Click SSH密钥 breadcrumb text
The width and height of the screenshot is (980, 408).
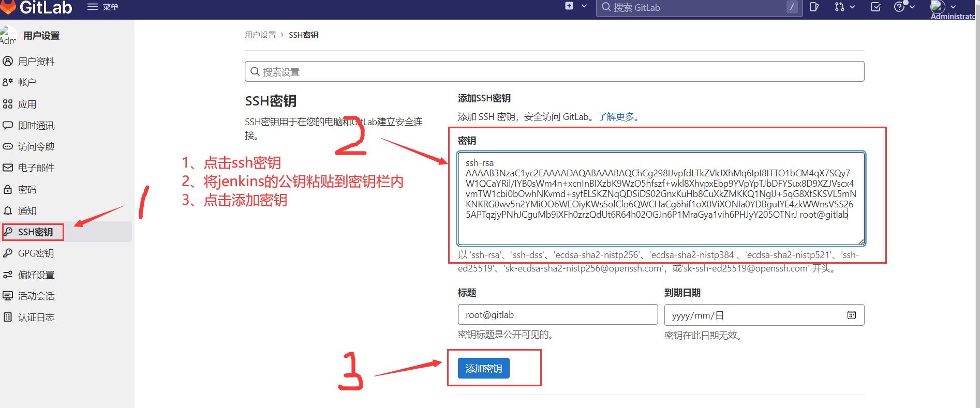(304, 35)
